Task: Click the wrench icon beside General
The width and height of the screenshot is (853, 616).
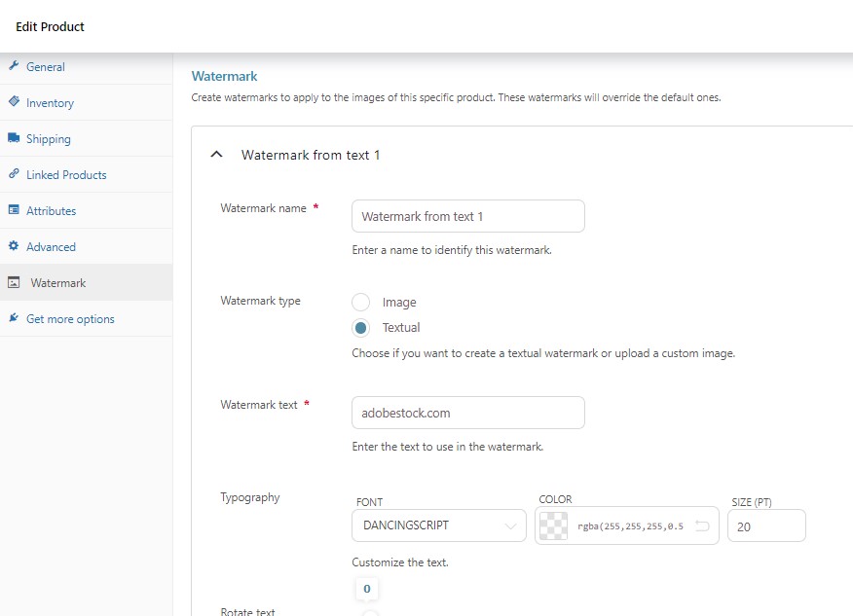Action: tap(14, 66)
